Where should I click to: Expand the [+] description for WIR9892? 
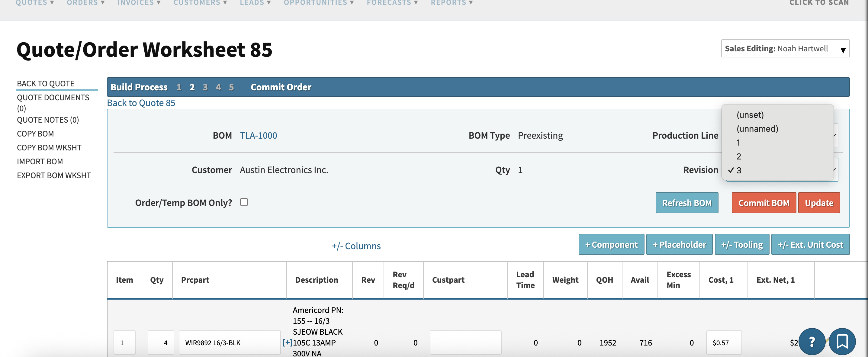coord(287,343)
